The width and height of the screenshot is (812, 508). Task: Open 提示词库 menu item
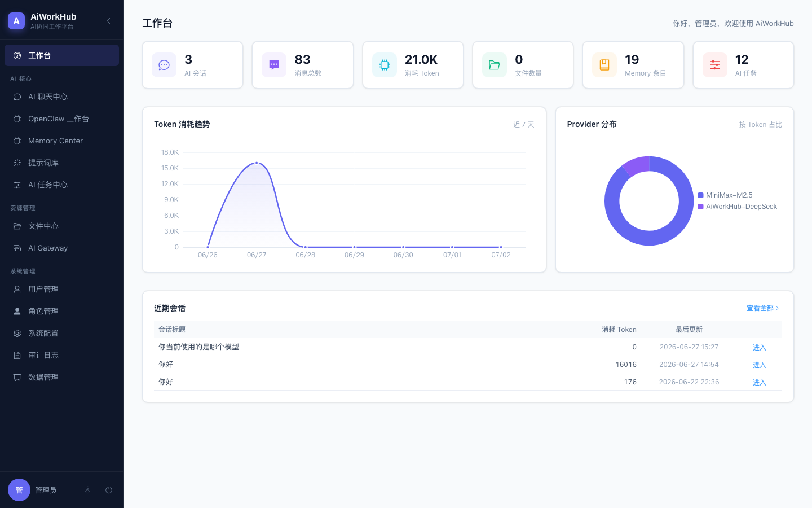tap(61, 163)
